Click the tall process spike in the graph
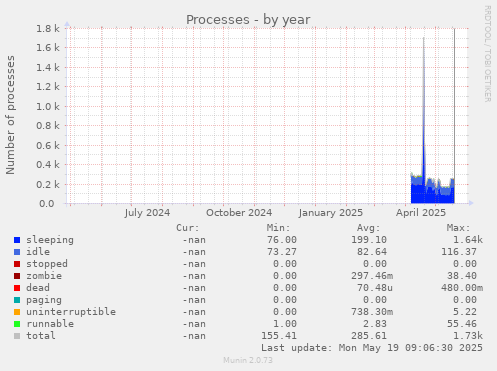The height and width of the screenshot is (371, 497). [424, 107]
